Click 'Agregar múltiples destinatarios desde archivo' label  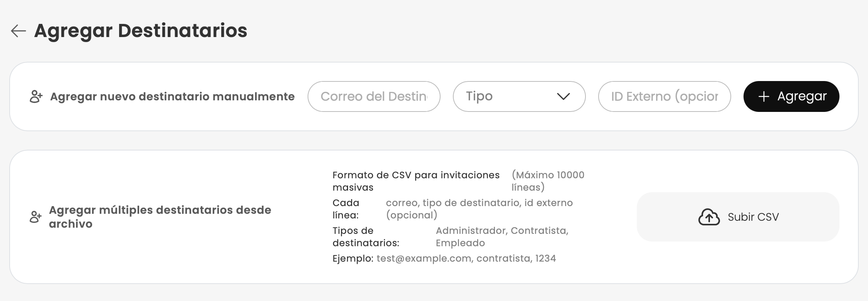tap(160, 217)
